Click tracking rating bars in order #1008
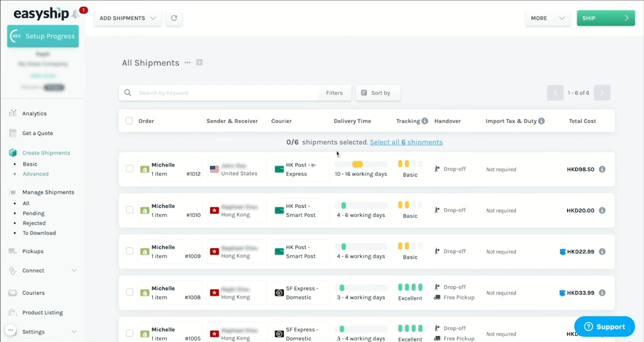The image size is (644, 342). [x=410, y=287]
